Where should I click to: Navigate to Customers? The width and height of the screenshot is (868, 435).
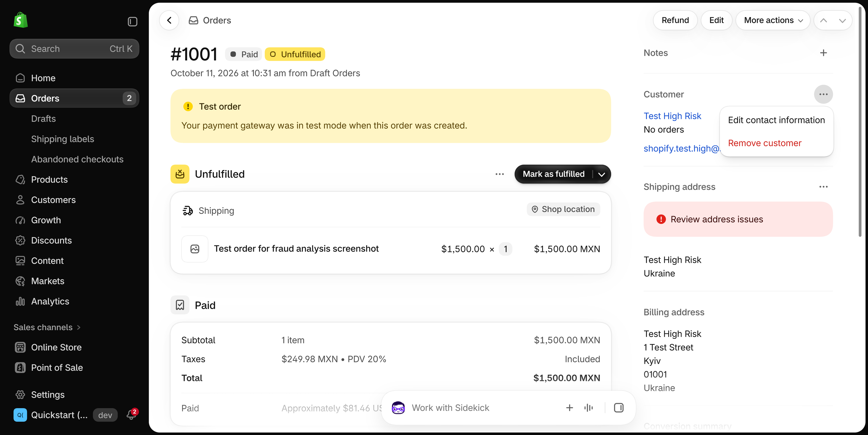pos(74,200)
